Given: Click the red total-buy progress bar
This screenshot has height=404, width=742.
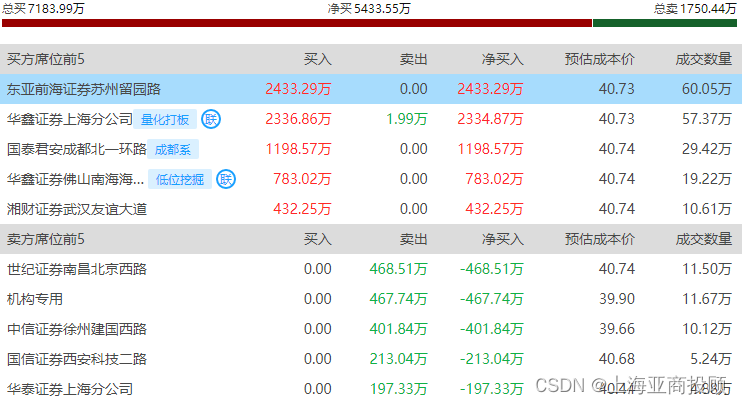Looking at the screenshot, I should [x=297, y=23].
